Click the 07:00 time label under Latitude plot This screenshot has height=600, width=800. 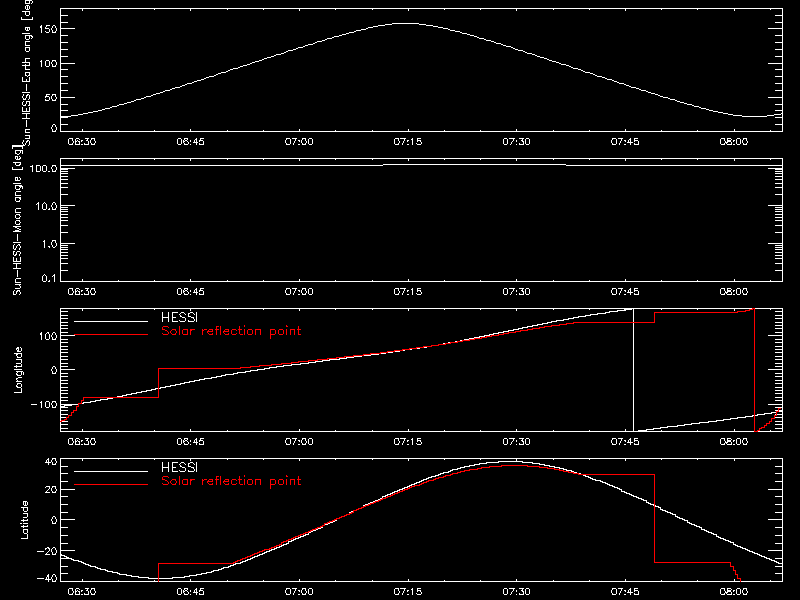coord(299,591)
